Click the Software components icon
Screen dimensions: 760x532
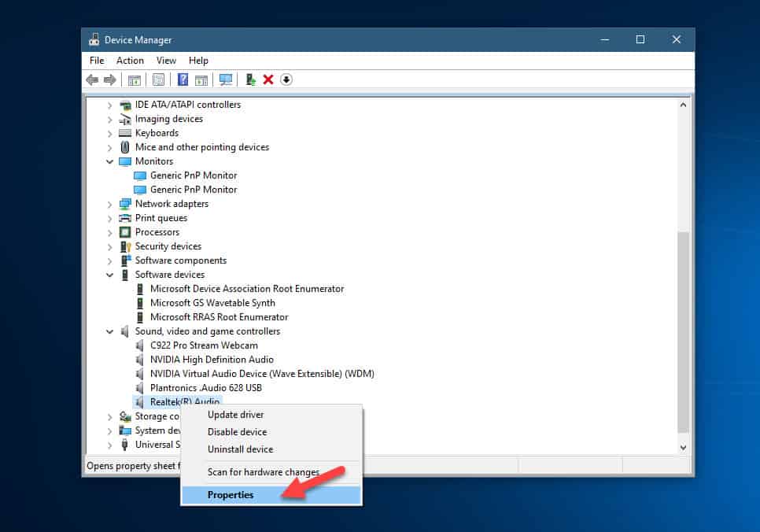click(126, 260)
